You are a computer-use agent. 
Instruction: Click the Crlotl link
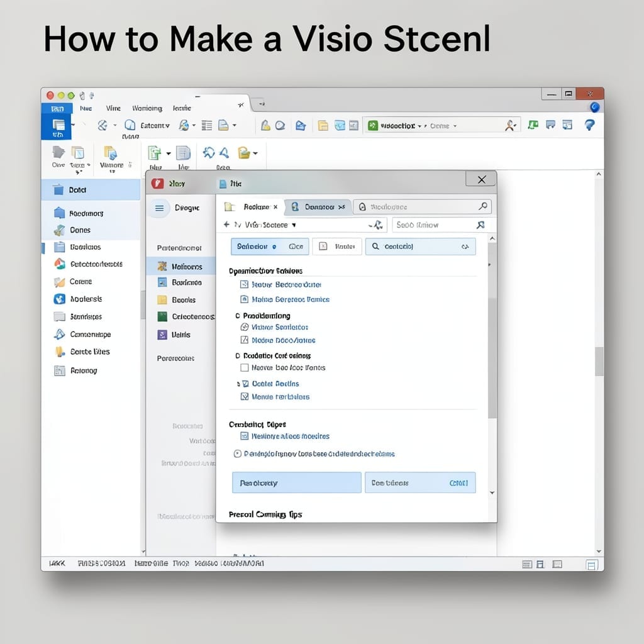(458, 483)
